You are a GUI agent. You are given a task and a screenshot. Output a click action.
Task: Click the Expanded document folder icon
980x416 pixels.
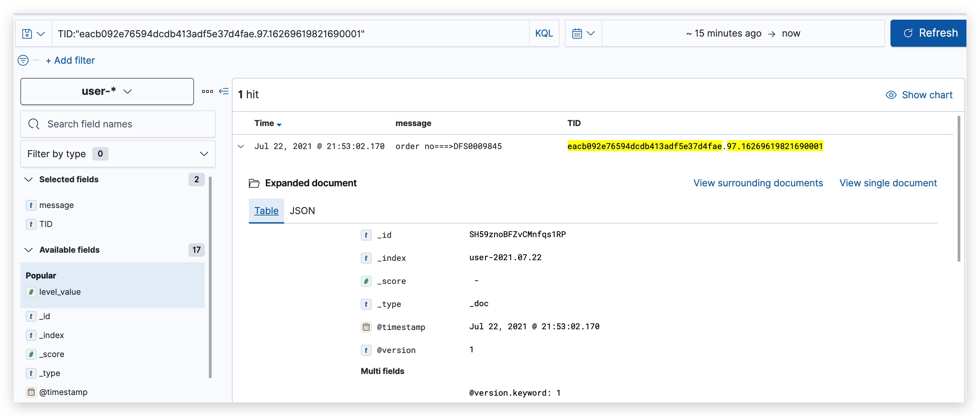(254, 183)
